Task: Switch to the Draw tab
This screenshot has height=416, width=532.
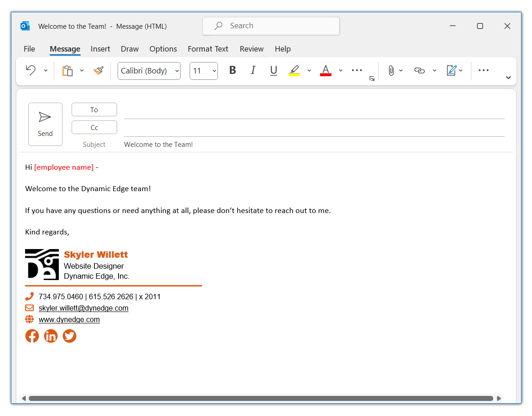Action: point(129,49)
